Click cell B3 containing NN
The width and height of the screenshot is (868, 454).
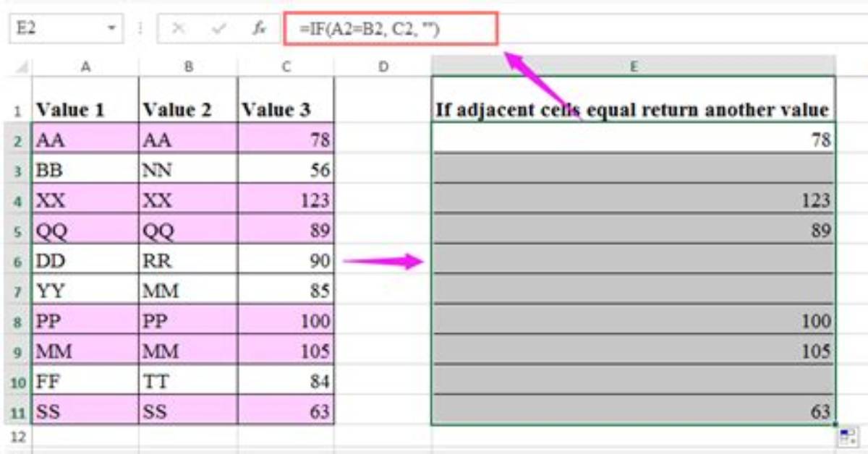188,168
